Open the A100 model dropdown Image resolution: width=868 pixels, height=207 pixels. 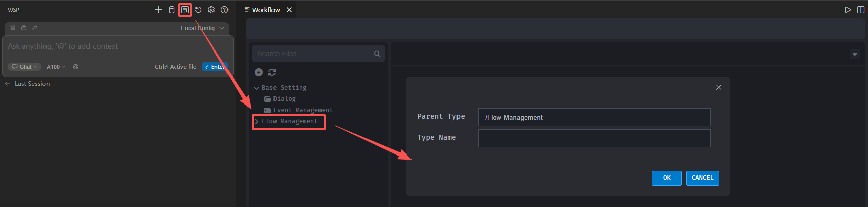tap(56, 67)
